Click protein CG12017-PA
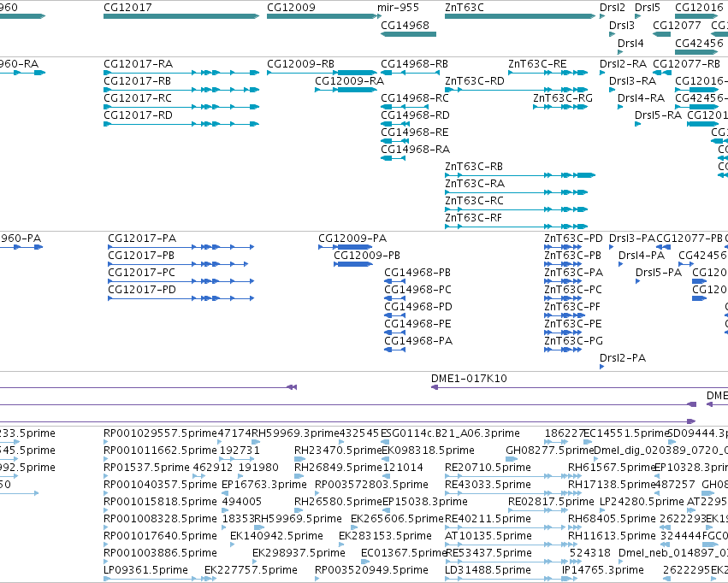This screenshot has height=583, width=728. [x=181, y=247]
